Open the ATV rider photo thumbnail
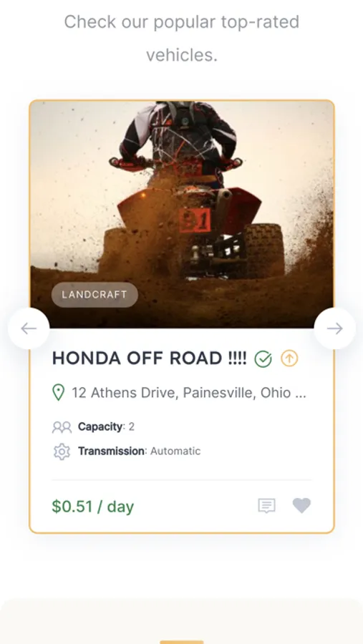363x644 pixels. (x=182, y=215)
